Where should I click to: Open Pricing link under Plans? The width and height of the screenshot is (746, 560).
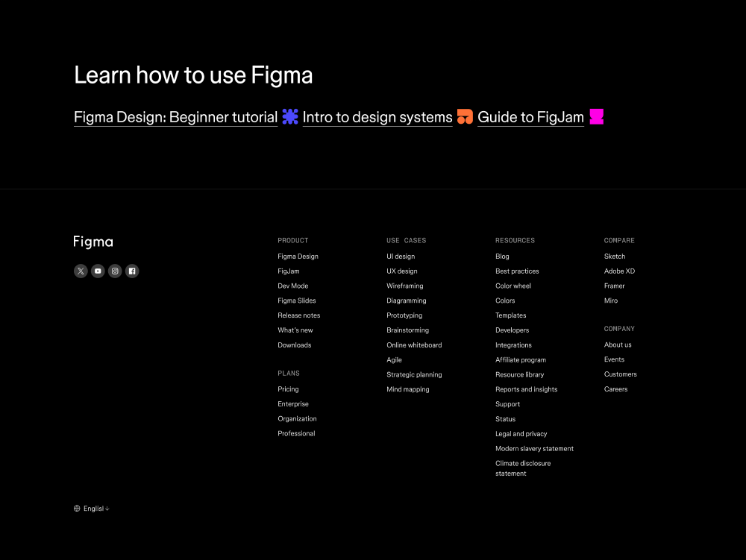pyautogui.click(x=288, y=388)
